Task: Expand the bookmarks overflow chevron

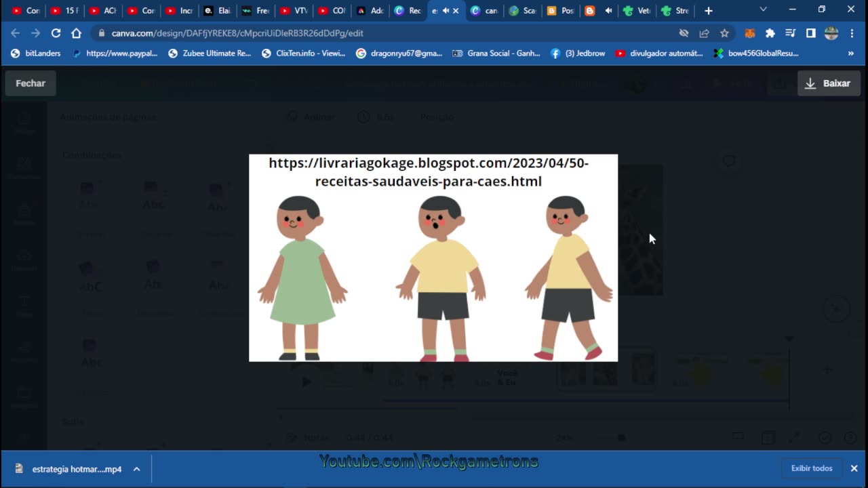Action: 851,53
